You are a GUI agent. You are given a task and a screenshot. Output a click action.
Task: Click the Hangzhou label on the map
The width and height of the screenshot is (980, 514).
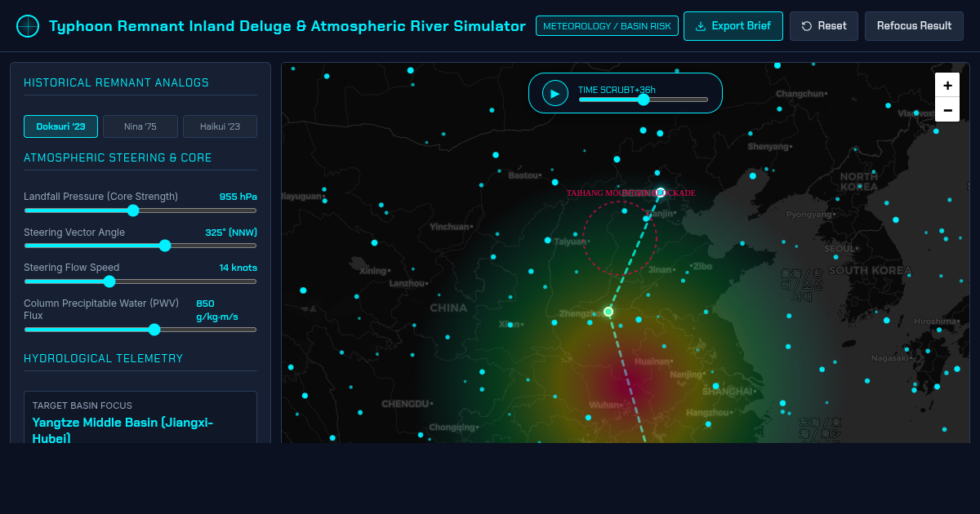tap(707, 412)
